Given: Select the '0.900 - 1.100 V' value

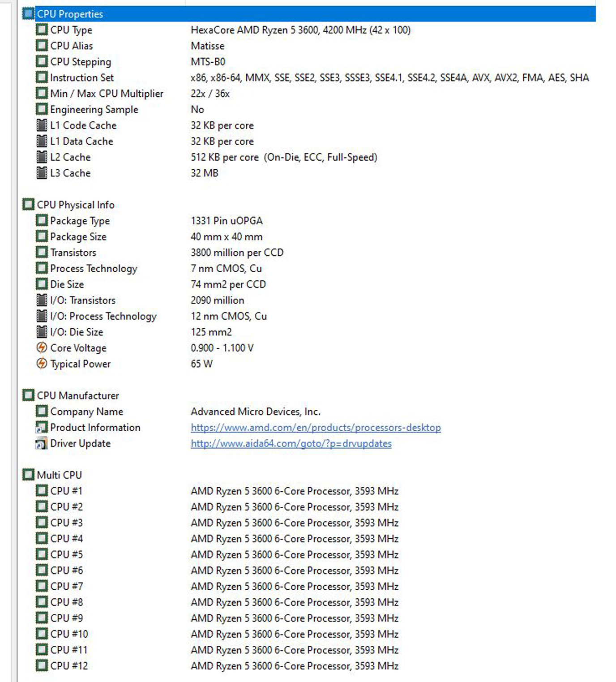Looking at the screenshot, I should coord(222,348).
